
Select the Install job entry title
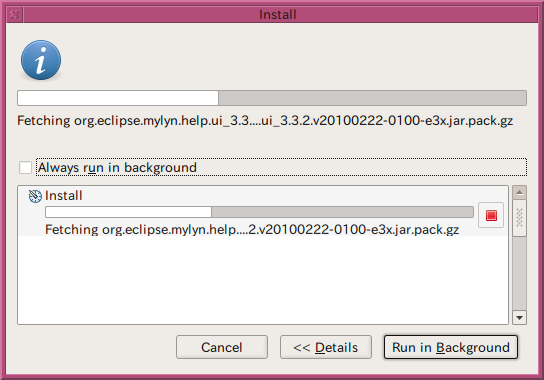pos(64,196)
